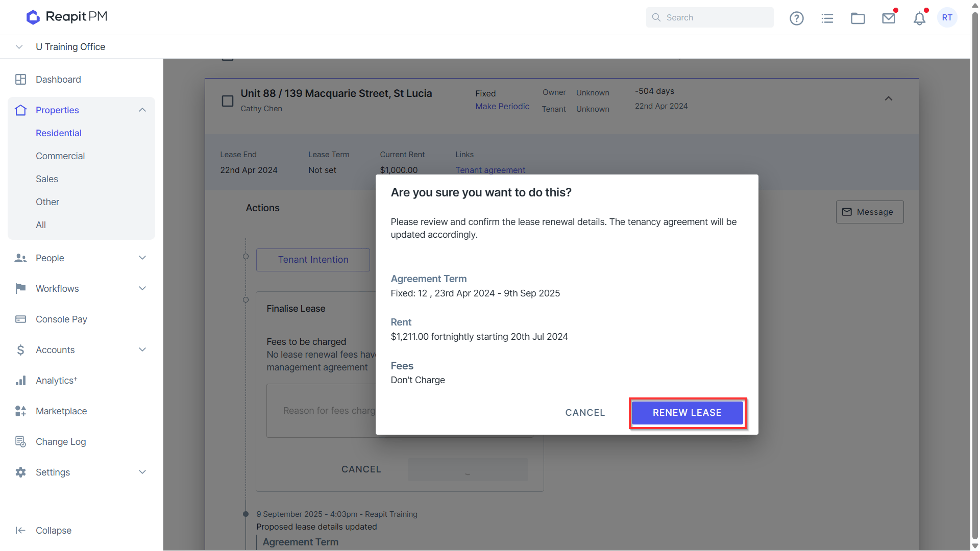Cancel the lease renewal confirmation dialog

click(x=585, y=412)
